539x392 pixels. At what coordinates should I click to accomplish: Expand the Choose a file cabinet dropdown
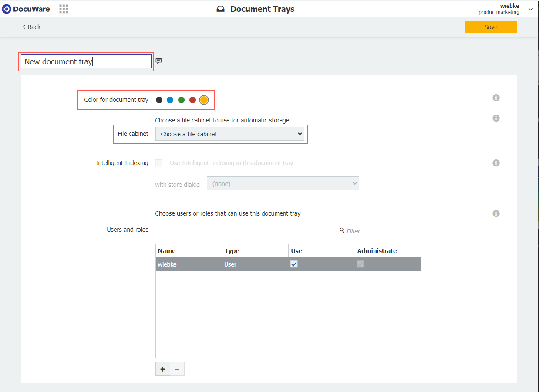(229, 134)
